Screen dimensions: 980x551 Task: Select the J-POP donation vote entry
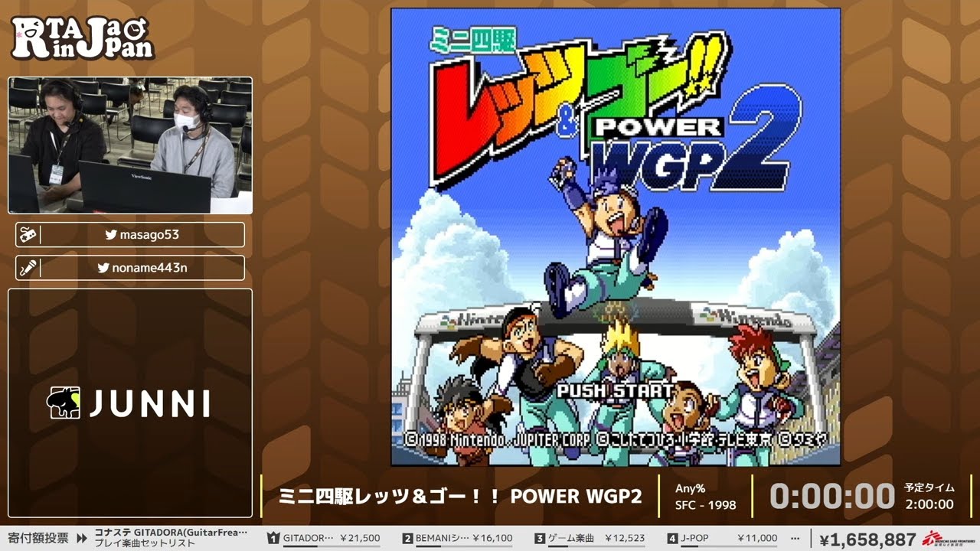click(722, 538)
